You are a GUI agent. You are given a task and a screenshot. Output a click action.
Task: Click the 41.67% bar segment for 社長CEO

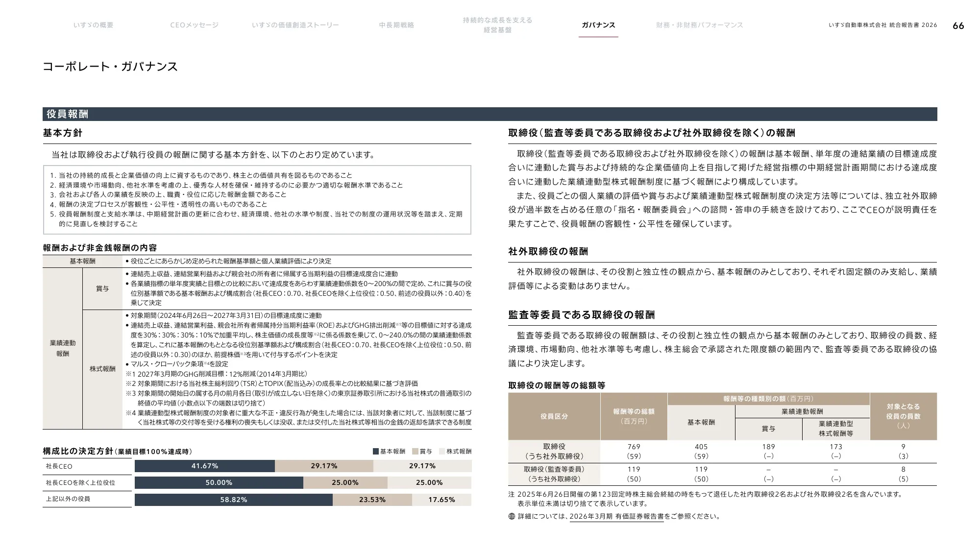tap(205, 466)
